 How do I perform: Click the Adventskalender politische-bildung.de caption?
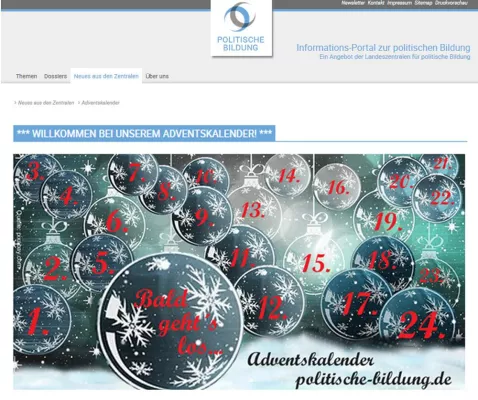coord(349,369)
